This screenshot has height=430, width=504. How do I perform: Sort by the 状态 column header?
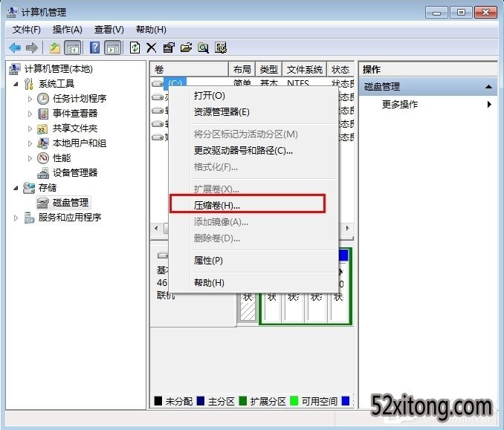340,69
